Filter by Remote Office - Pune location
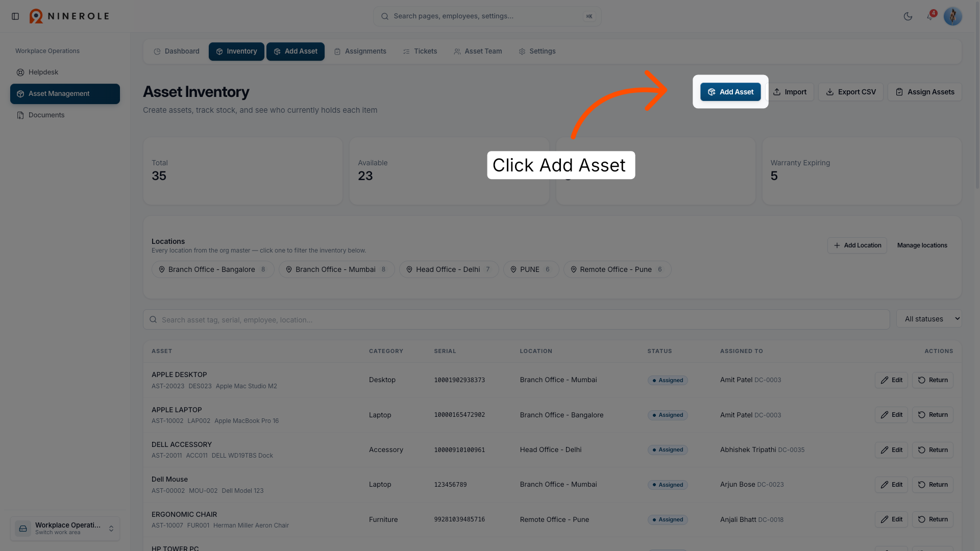This screenshot has width=980, height=551. click(x=617, y=269)
